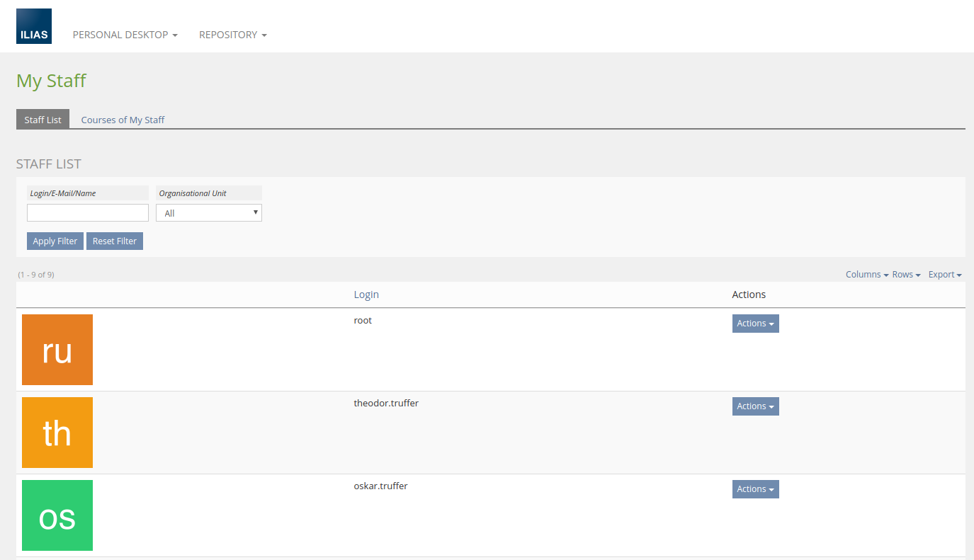Open Actions menu for root user

point(755,324)
